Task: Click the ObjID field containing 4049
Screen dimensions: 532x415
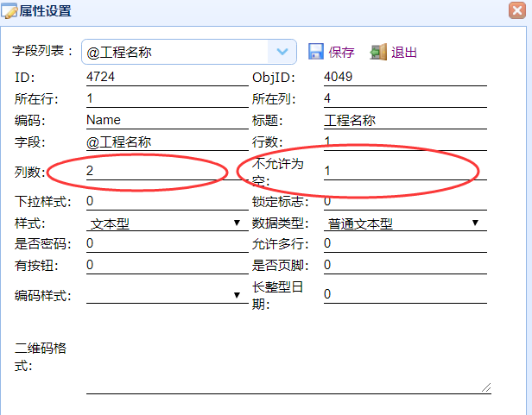Action: (405, 77)
